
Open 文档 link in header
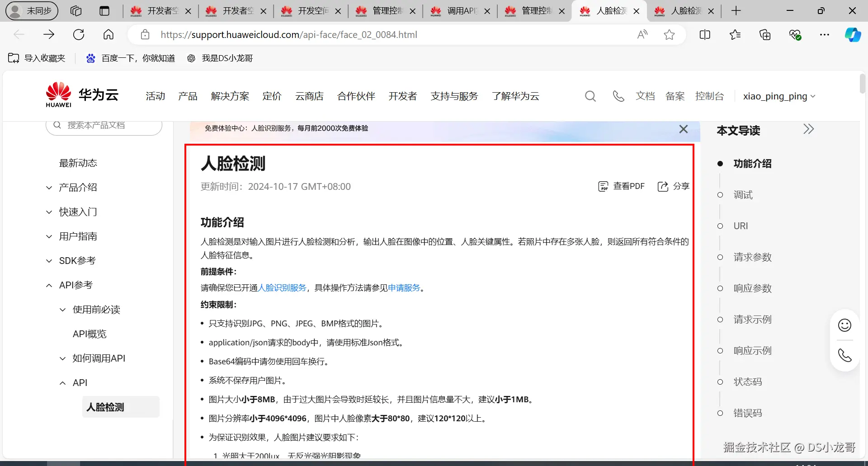coord(645,96)
